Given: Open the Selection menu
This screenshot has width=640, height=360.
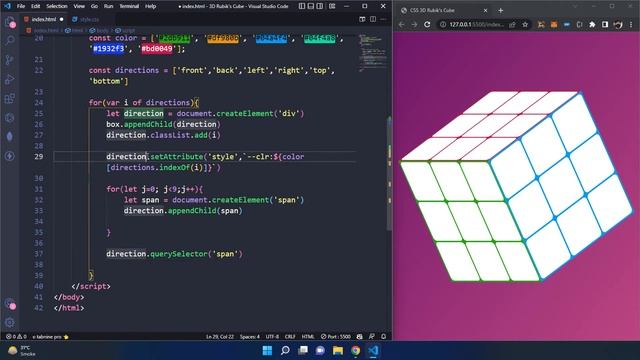Looking at the screenshot, I should (x=57, y=6).
